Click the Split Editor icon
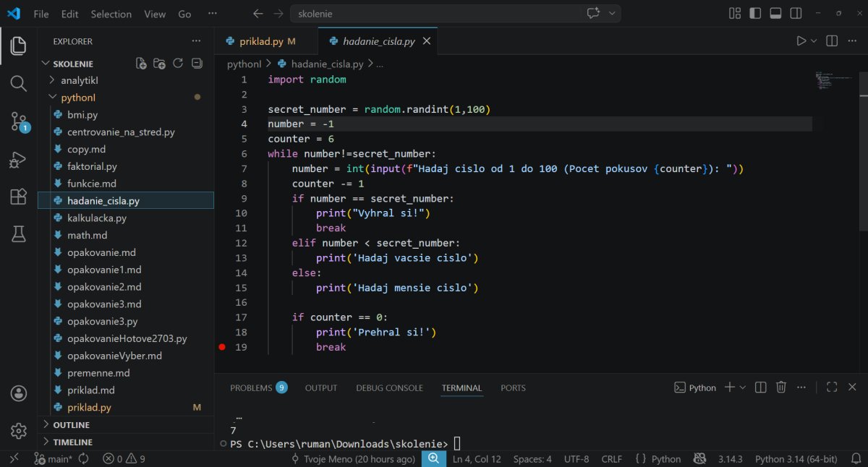The image size is (868, 467). pyautogui.click(x=832, y=41)
